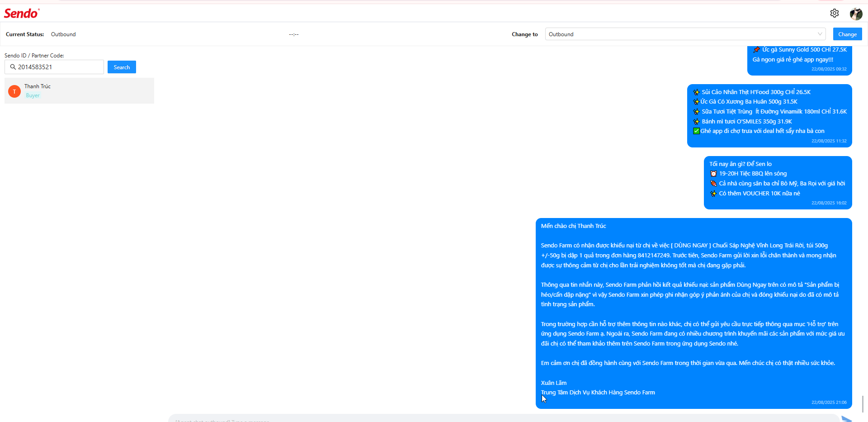Image resolution: width=868 pixels, height=422 pixels.
Task: Click the 'Change to' label
Action: (524, 34)
